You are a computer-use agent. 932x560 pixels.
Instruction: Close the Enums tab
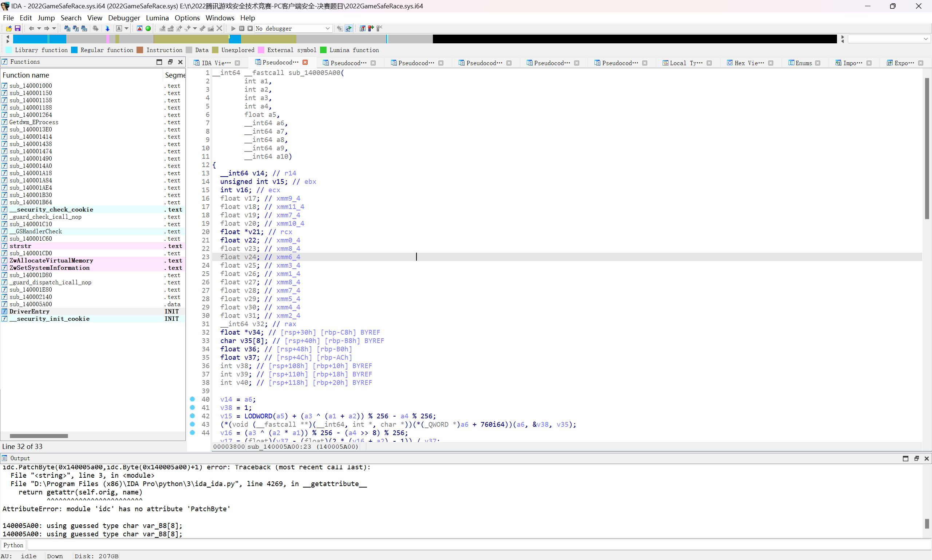(818, 63)
